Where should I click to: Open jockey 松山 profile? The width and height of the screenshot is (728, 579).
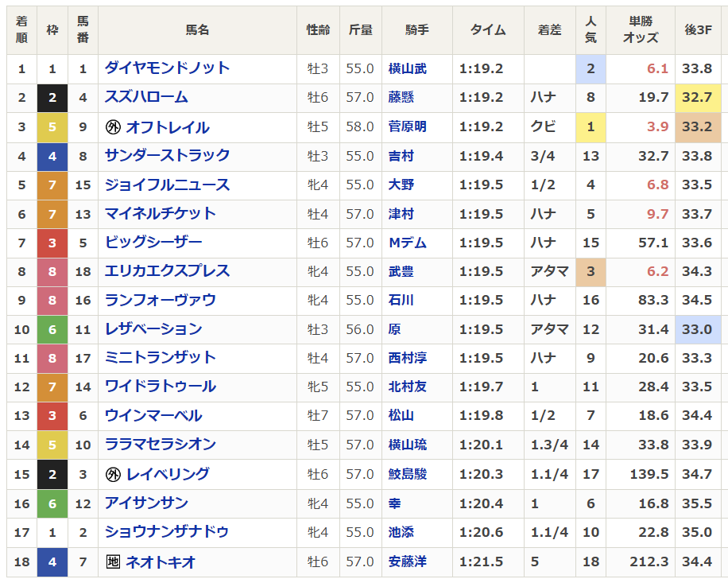[401, 415]
